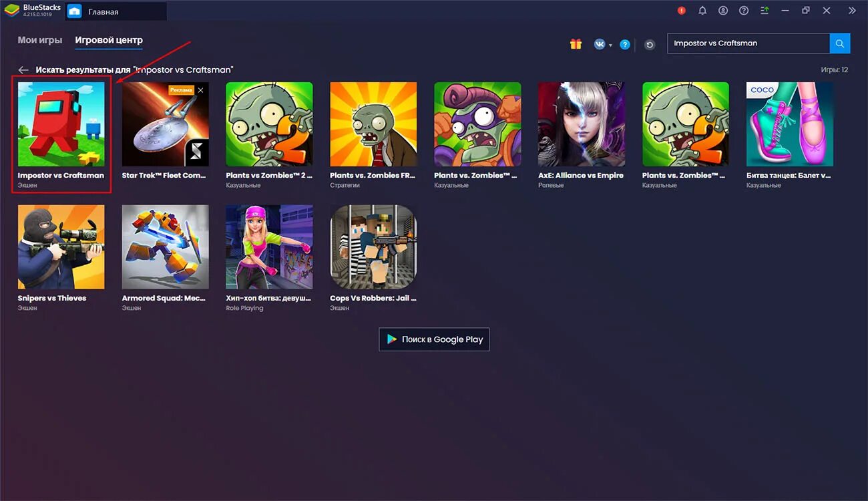Click the search field with Impostor vs Craftsman
Screen dimensions: 868x501
[x=748, y=43]
